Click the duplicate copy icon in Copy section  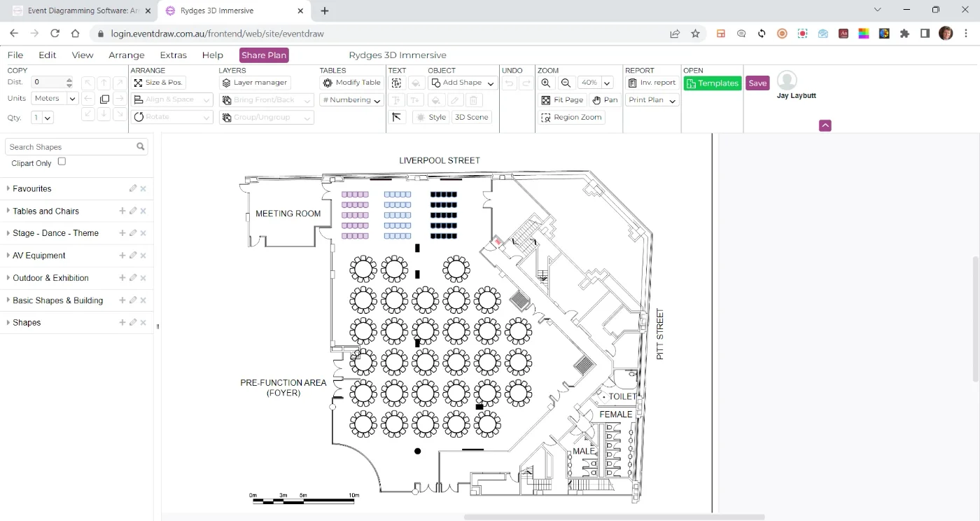click(104, 99)
